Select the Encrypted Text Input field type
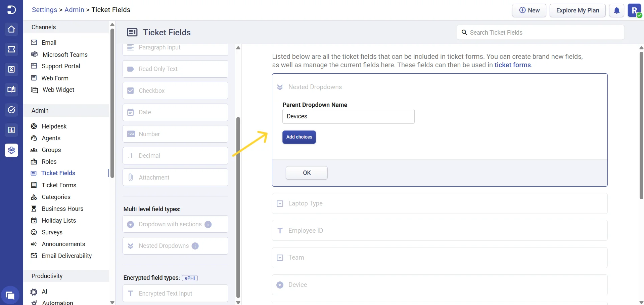 175,294
